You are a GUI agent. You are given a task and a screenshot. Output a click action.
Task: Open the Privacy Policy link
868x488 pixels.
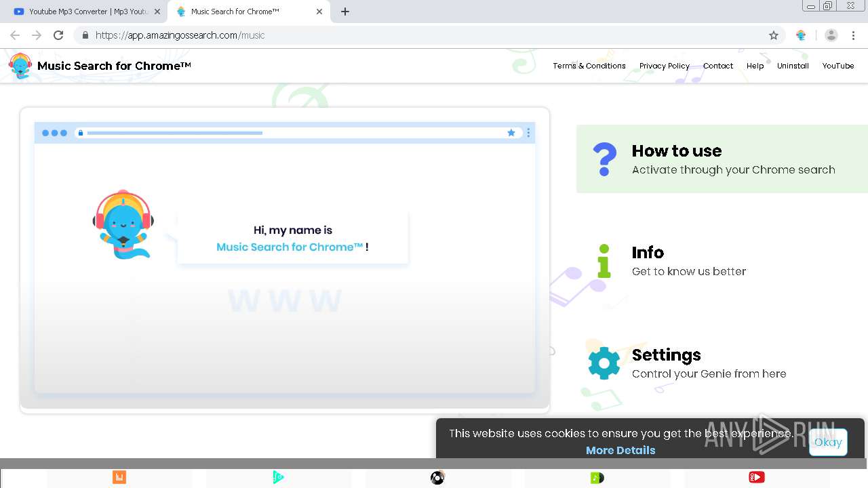point(664,66)
